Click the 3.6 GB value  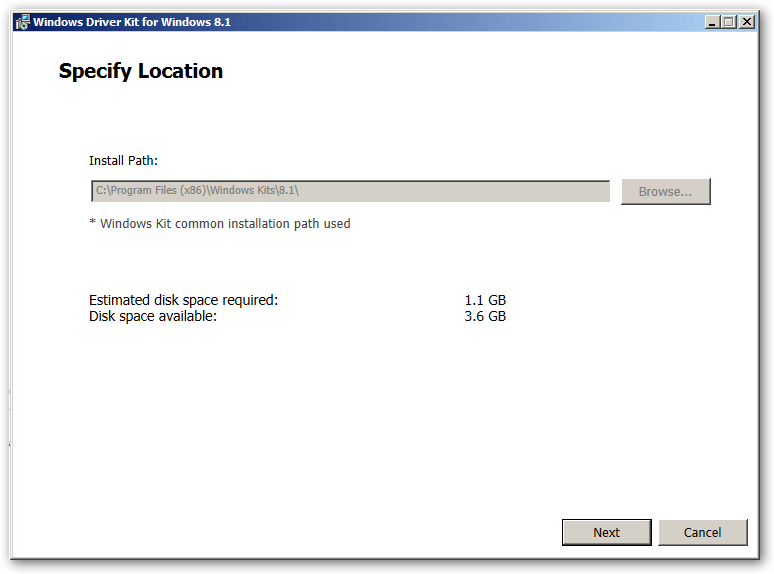(x=485, y=316)
